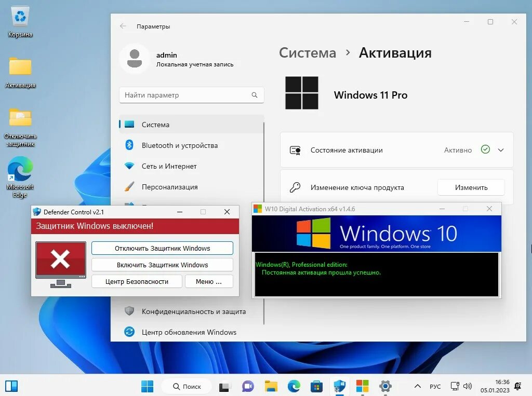Open the Отключить защитник desktop folder
Screen dimensions: 532x396
pyautogui.click(x=20, y=127)
